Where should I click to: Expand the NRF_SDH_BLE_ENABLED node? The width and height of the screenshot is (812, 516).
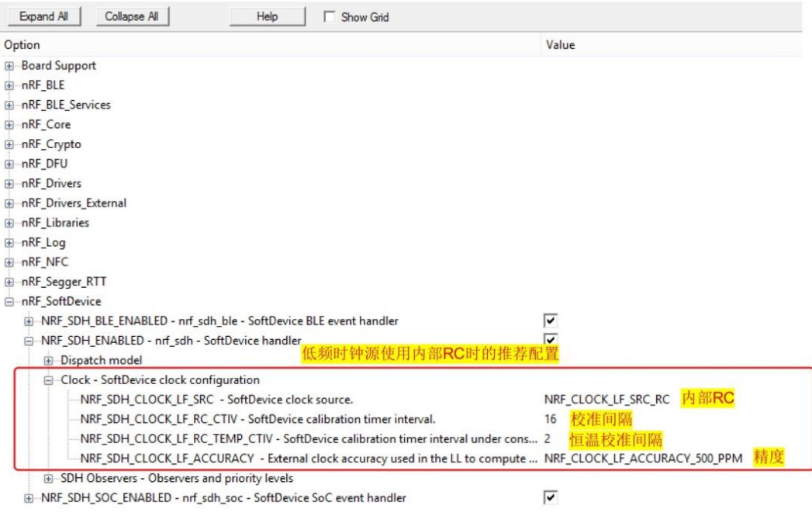(x=29, y=321)
